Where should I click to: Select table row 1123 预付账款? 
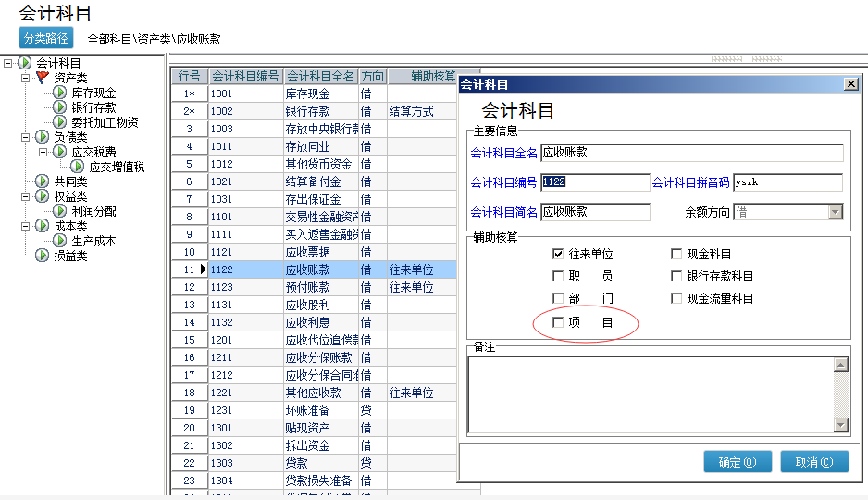tap(314, 287)
